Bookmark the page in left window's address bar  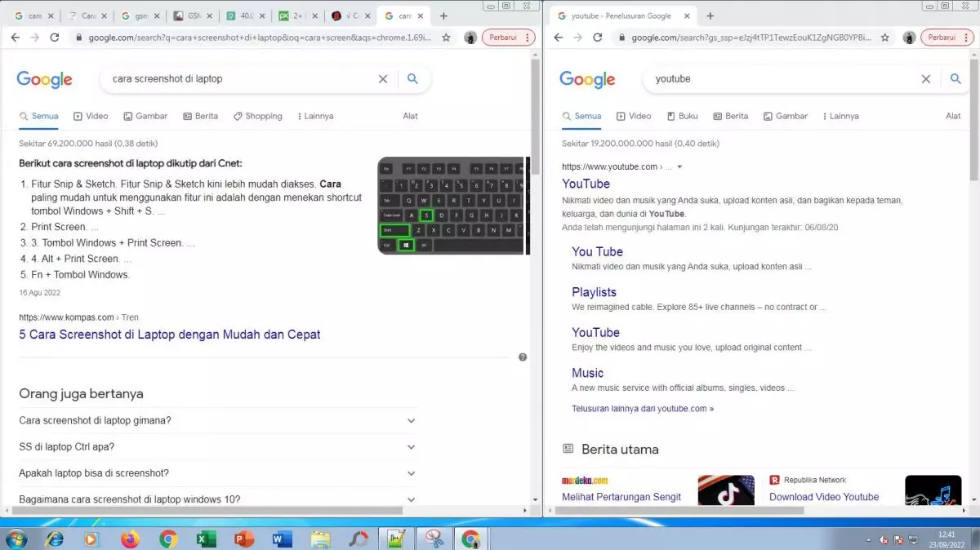coord(446,38)
